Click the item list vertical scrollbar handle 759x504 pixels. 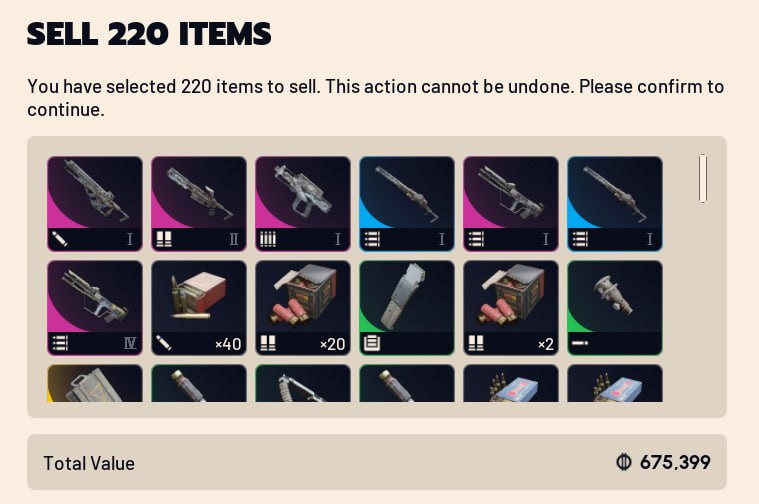pos(703,178)
